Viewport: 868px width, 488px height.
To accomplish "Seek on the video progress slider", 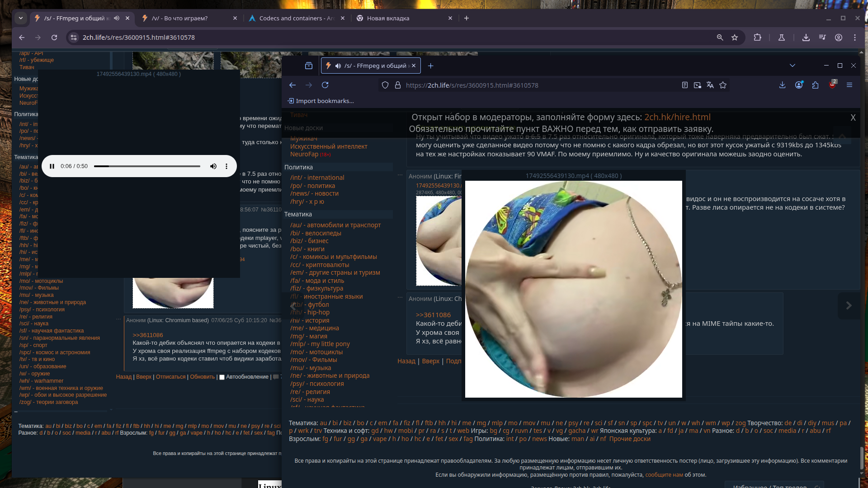I will (147, 166).
